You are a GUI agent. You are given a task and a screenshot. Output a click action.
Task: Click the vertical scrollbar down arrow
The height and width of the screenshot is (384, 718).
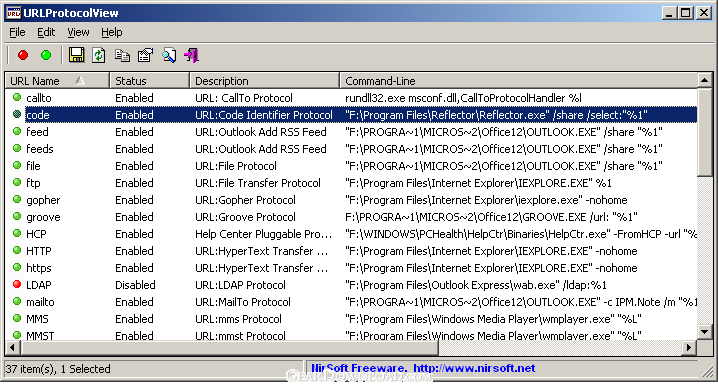(x=705, y=331)
